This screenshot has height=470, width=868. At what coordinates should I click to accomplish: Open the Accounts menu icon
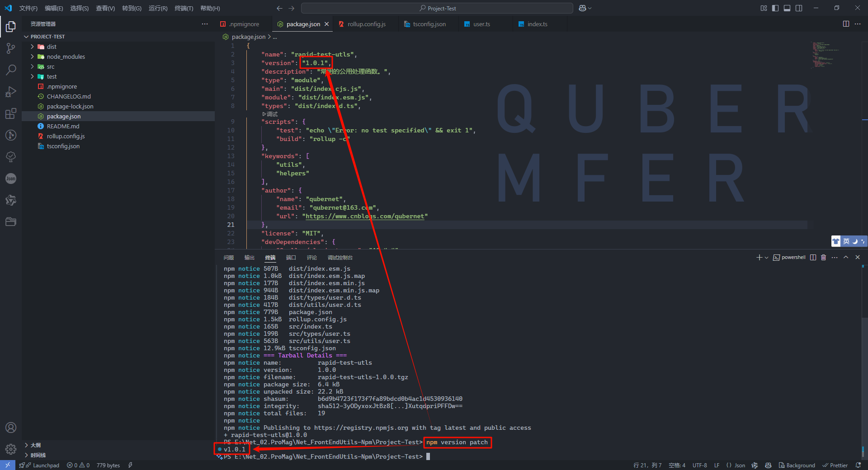point(11,428)
